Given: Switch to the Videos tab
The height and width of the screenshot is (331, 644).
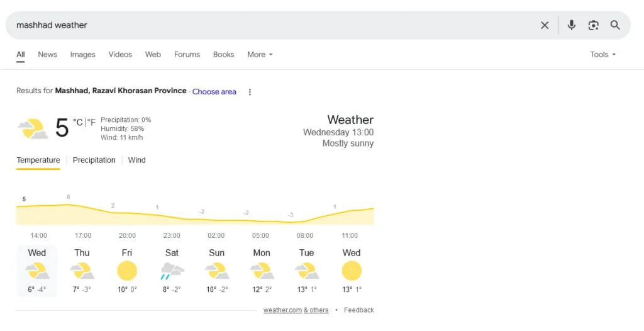Looking at the screenshot, I should point(120,54).
